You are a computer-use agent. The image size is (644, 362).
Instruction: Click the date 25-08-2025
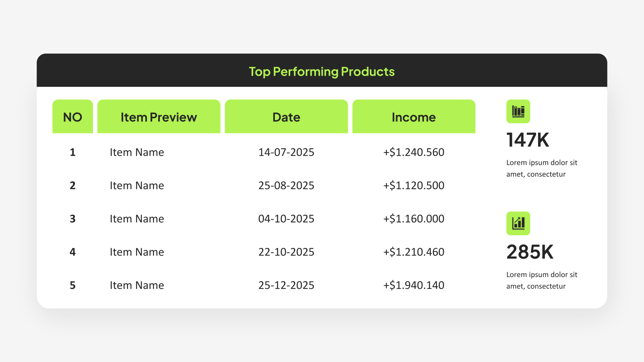pyautogui.click(x=286, y=185)
